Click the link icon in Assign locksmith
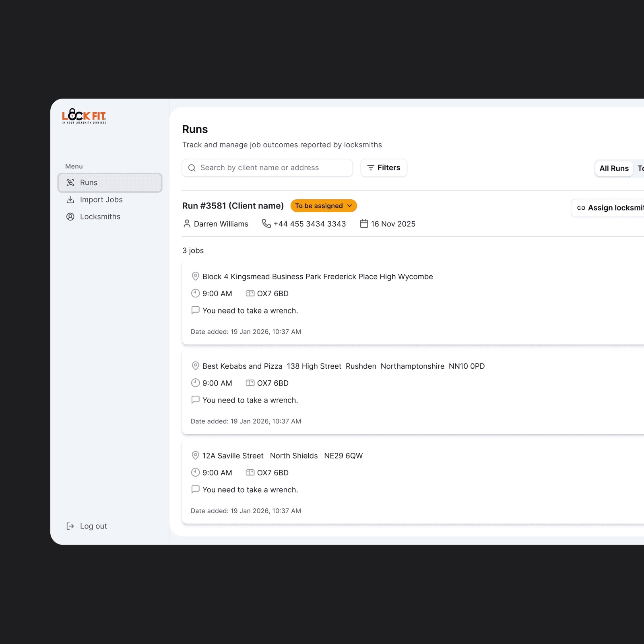This screenshot has width=644, height=644. [581, 208]
